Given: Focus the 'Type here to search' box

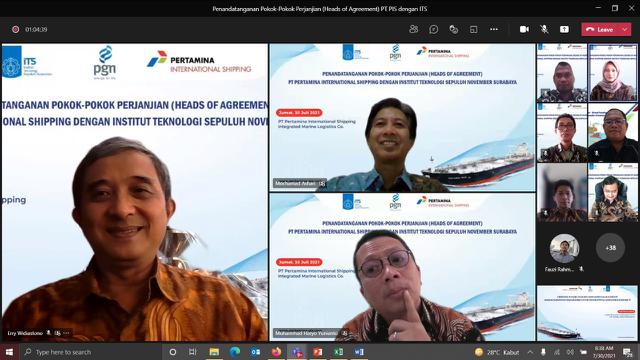Looking at the screenshot, I should 91,352.
